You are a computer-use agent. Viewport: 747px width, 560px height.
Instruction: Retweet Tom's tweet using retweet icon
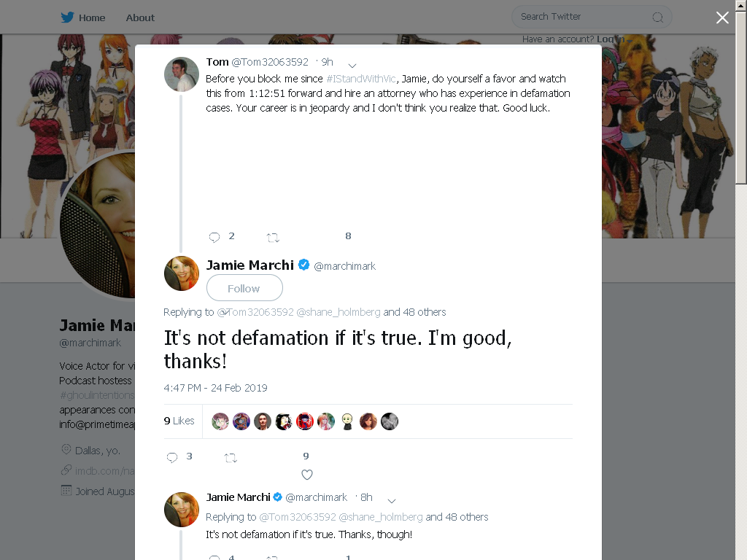(x=273, y=237)
